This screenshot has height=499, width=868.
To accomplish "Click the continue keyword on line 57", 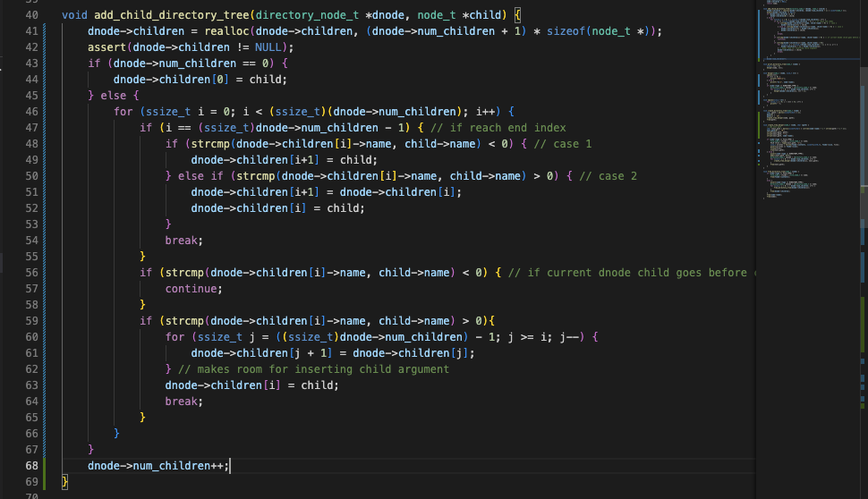I will pos(193,289).
